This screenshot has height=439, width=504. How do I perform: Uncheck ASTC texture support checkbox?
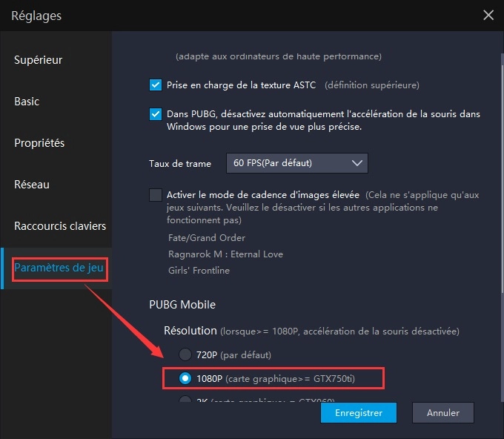156,85
